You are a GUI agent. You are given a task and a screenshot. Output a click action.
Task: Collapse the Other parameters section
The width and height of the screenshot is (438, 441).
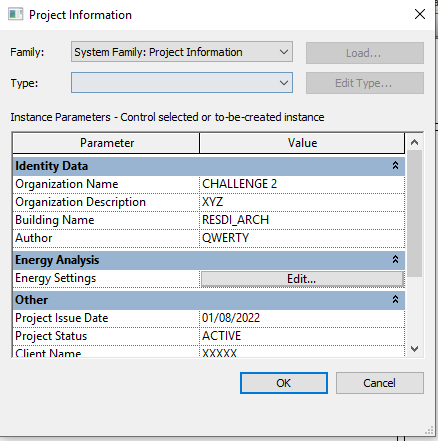point(395,299)
